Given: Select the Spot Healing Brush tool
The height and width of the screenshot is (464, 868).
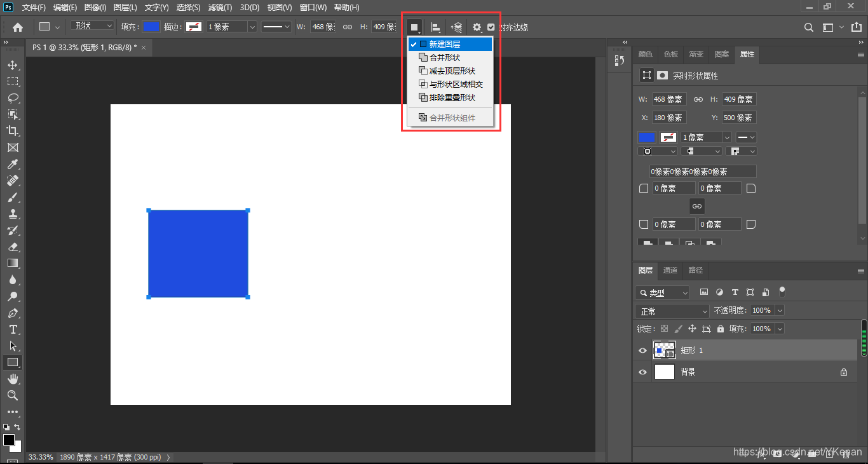Looking at the screenshot, I should pyautogui.click(x=12, y=181).
